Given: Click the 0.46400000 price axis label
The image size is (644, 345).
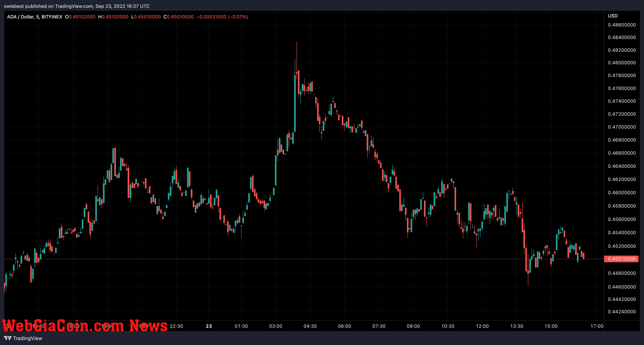Looking at the screenshot, I should coord(622,166).
